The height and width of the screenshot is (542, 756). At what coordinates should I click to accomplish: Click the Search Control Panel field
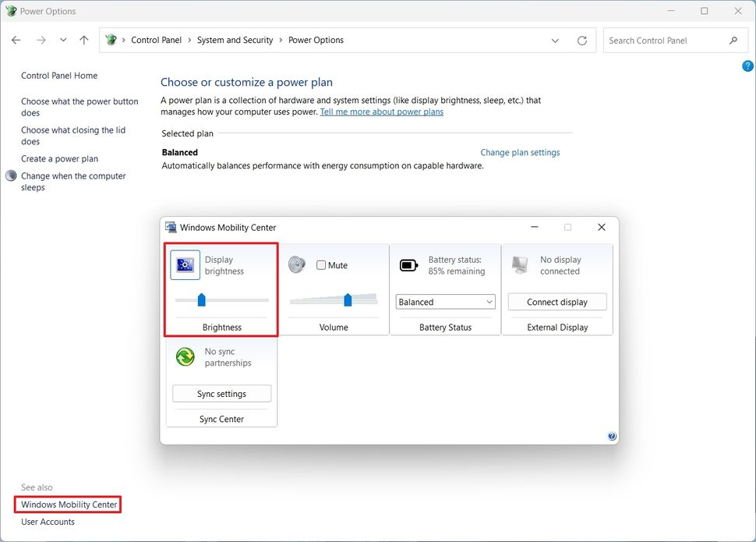coord(666,41)
